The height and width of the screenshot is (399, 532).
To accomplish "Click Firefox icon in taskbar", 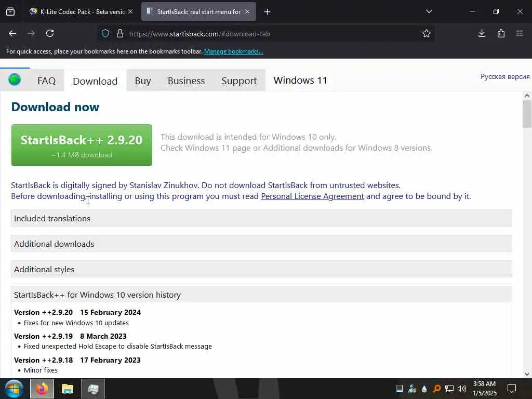I will [42, 389].
